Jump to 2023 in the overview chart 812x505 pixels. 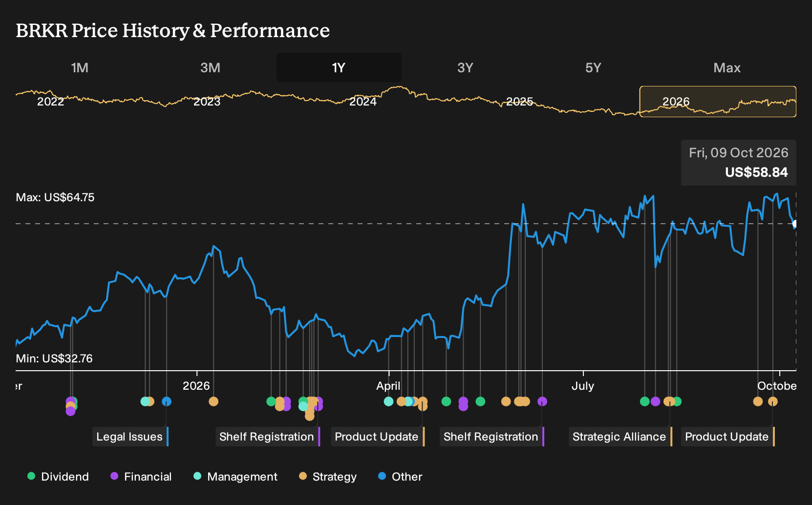pos(207,102)
